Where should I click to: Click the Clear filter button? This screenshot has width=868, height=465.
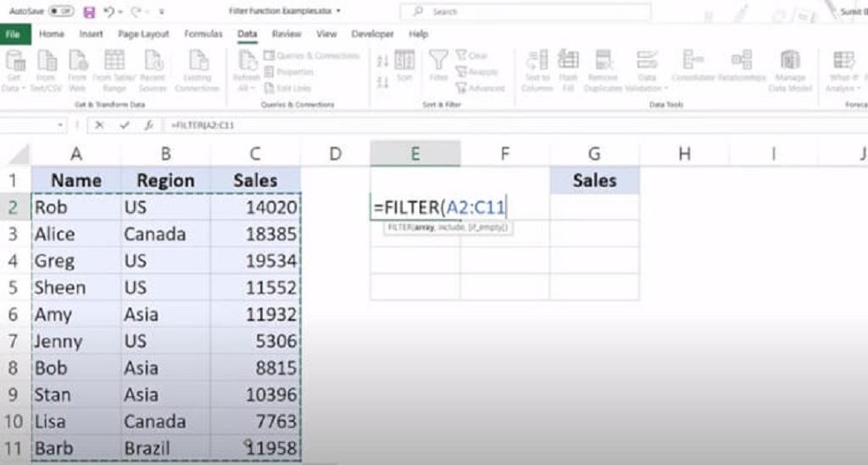click(x=471, y=55)
